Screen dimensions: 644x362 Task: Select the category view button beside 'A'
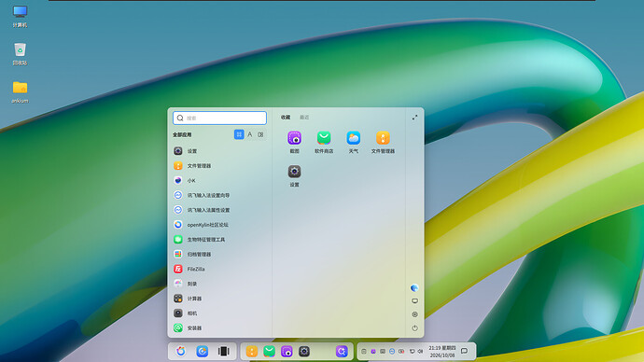[x=260, y=134]
